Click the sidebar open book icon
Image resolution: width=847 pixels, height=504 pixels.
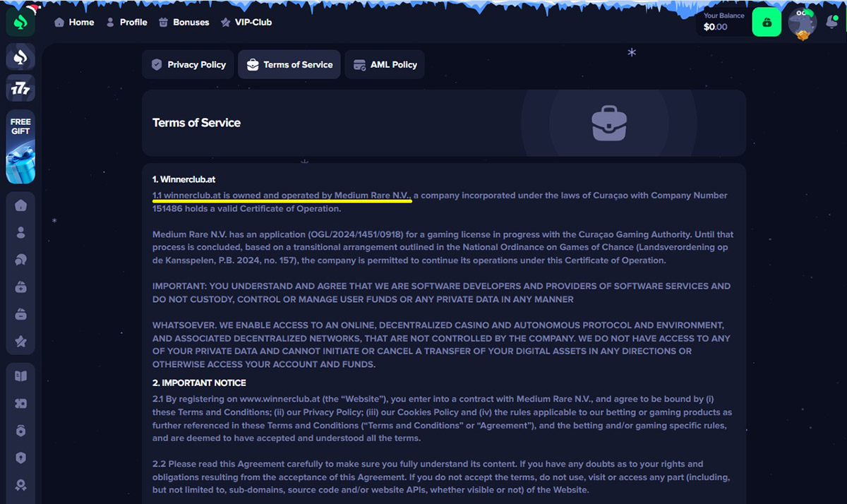point(20,376)
